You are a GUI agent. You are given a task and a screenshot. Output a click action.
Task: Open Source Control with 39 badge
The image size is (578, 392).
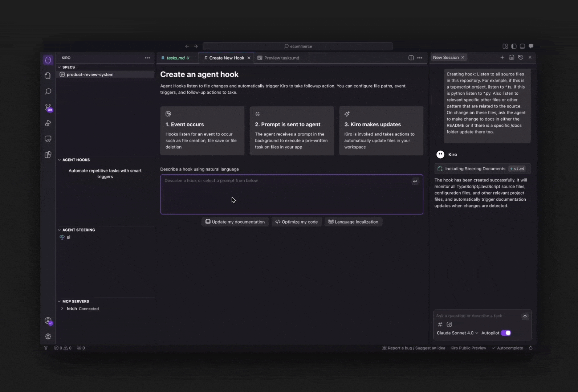coord(48,107)
